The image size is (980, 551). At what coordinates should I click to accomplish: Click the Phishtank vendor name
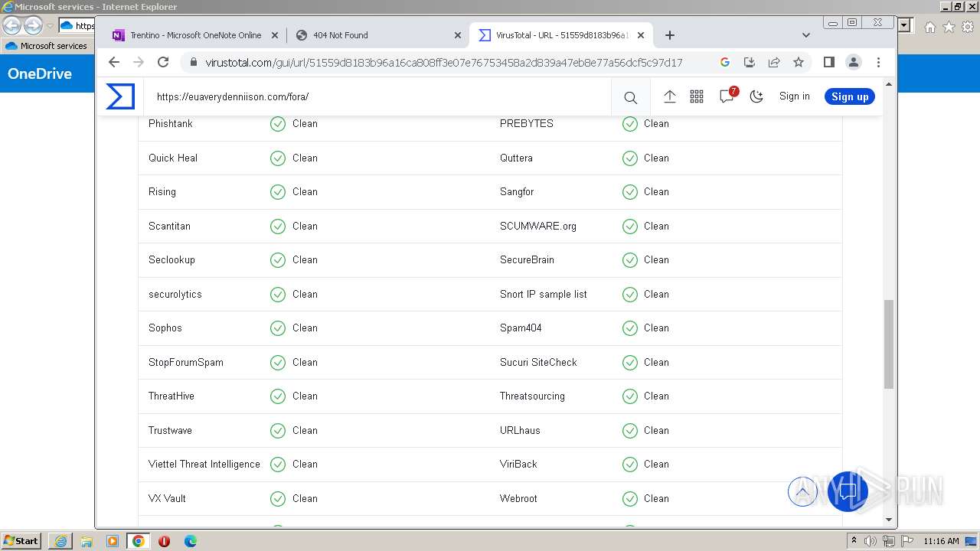pyautogui.click(x=171, y=124)
